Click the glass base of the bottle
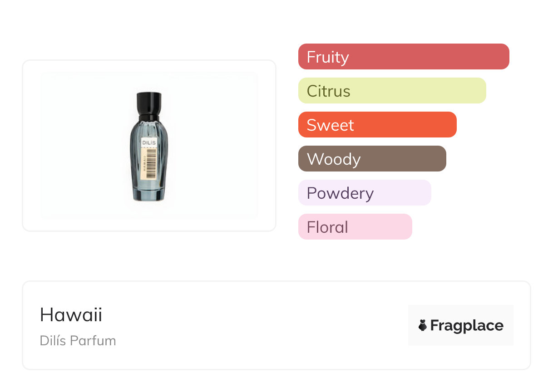This screenshot has height=392, width=553. click(148, 194)
